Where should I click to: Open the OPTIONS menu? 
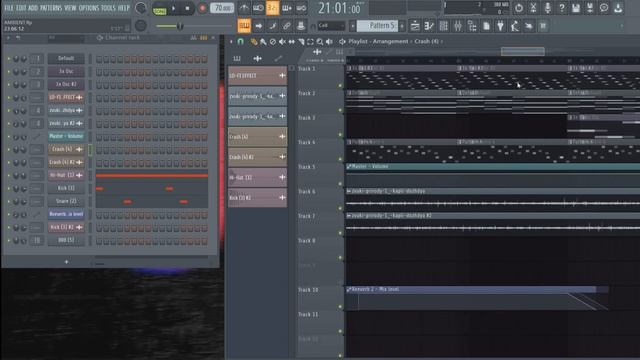click(89, 8)
